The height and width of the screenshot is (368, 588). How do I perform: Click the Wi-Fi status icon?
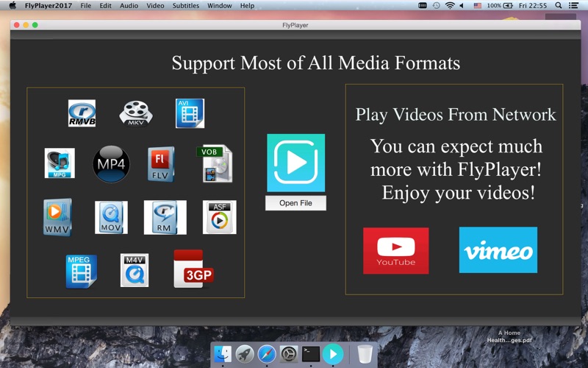[x=450, y=5]
